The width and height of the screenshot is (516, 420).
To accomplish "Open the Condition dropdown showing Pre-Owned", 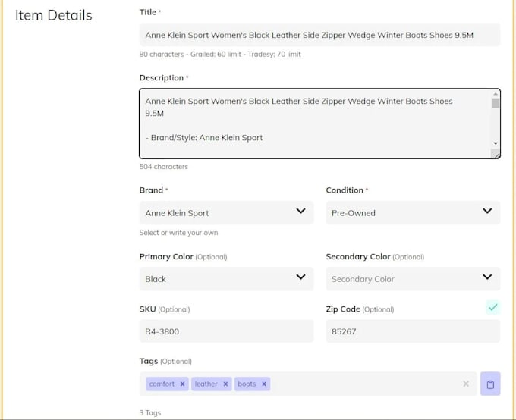I will [x=413, y=213].
